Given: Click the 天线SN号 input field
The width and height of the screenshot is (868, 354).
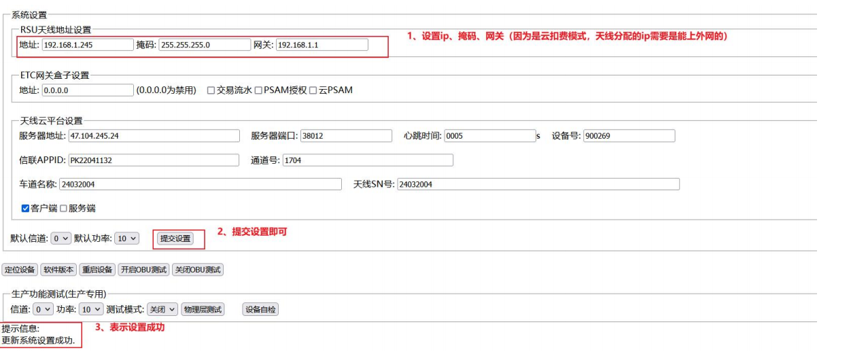Looking at the screenshot, I should (x=538, y=184).
